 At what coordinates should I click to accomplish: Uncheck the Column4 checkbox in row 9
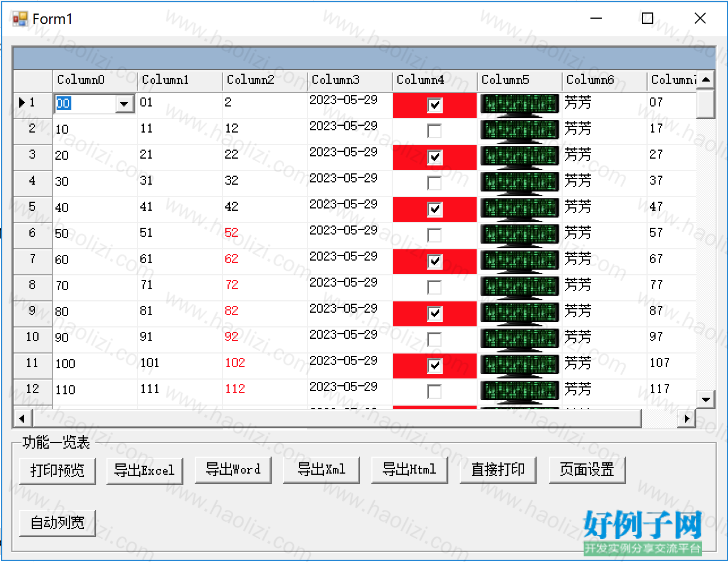coord(434,313)
